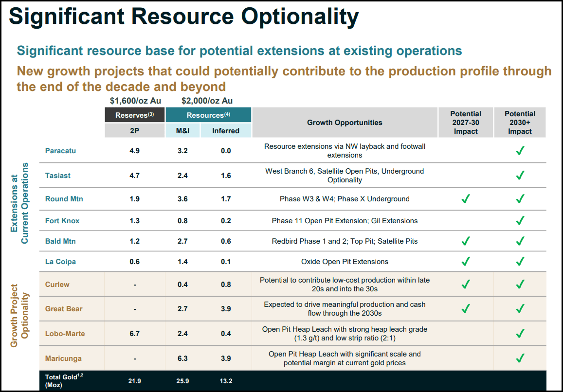
Task: Click the Bald Mtn 2030+ Impact checkmark
Action: [x=520, y=241]
